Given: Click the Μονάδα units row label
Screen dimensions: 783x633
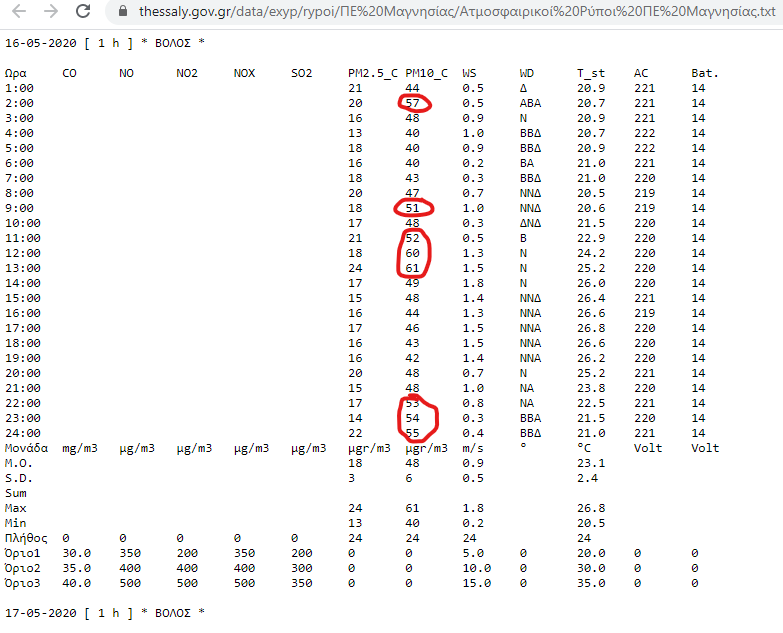Looking at the screenshot, I should click(26, 448).
